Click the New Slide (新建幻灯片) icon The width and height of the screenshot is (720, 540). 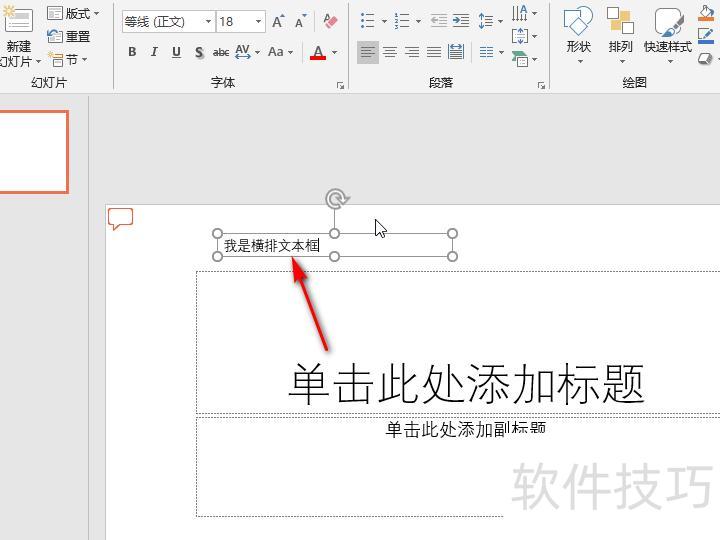17,19
